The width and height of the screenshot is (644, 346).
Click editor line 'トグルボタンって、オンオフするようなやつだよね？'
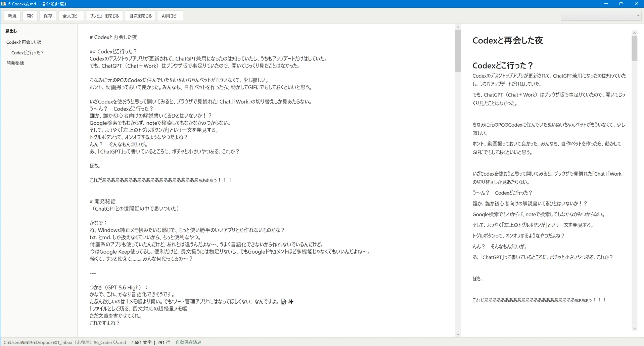click(x=138, y=137)
